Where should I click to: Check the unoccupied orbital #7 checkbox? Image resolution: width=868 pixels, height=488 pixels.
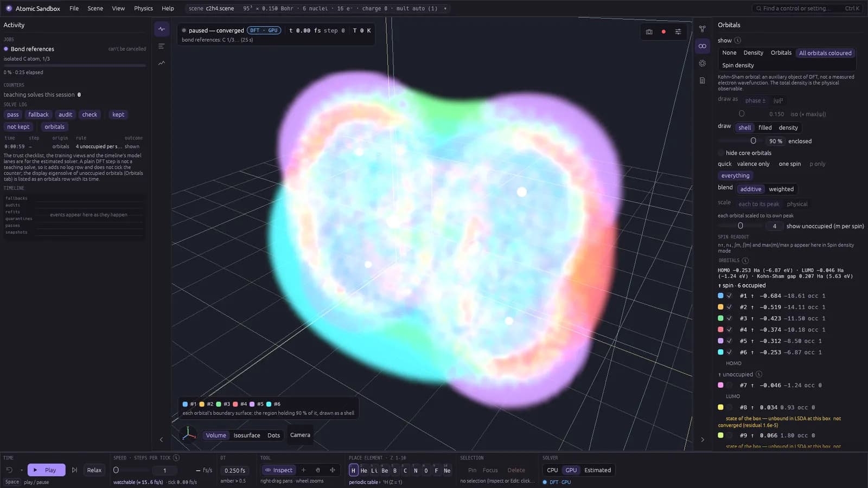[730, 385]
